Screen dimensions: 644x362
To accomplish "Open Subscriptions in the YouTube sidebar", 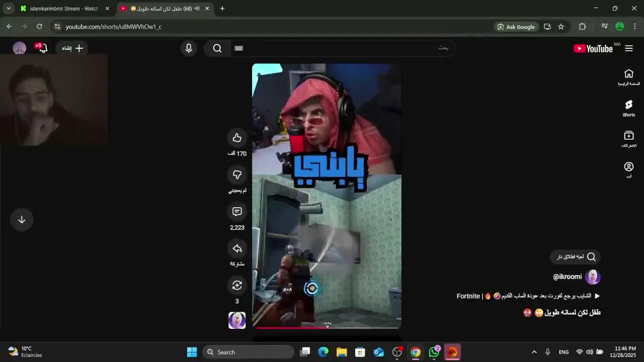I will (x=629, y=139).
